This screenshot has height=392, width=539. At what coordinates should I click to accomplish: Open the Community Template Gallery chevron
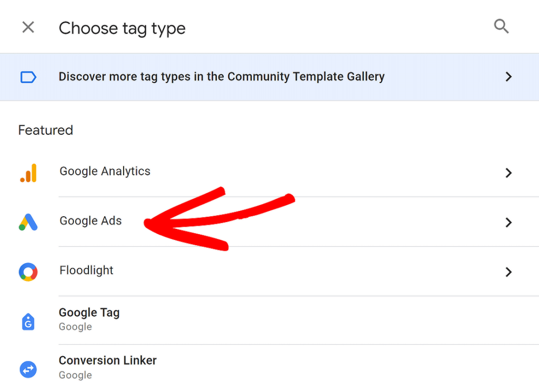click(508, 77)
